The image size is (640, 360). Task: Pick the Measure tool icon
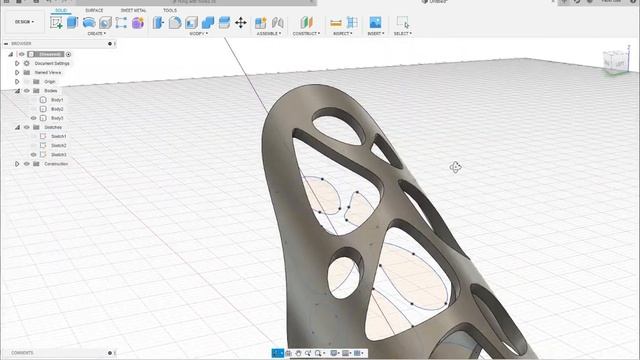[336, 22]
